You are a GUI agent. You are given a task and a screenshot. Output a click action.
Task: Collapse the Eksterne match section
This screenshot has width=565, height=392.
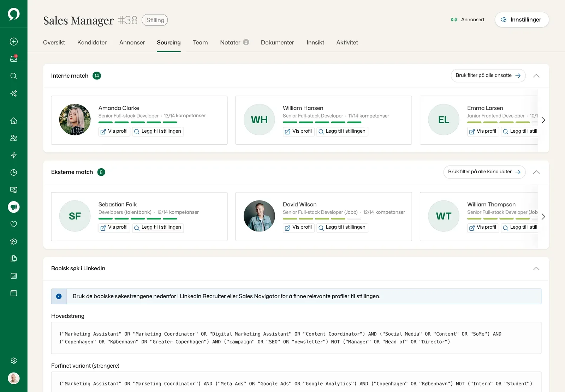pos(536,172)
